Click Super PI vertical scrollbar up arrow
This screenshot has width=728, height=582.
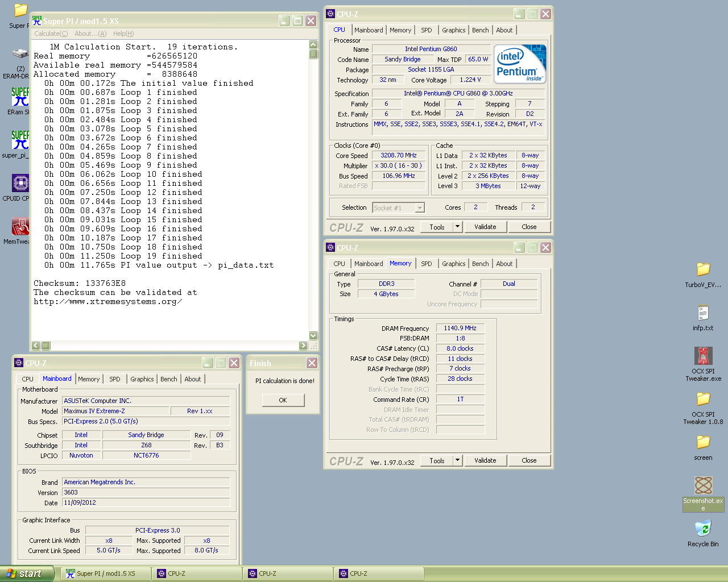pyautogui.click(x=313, y=45)
